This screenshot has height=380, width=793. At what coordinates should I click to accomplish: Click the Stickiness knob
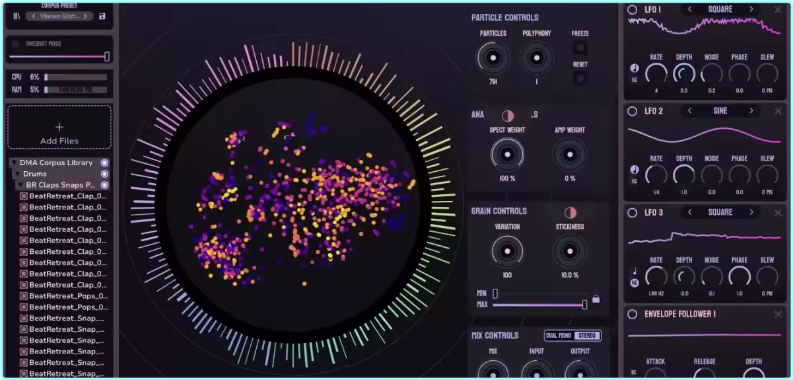pyautogui.click(x=569, y=251)
